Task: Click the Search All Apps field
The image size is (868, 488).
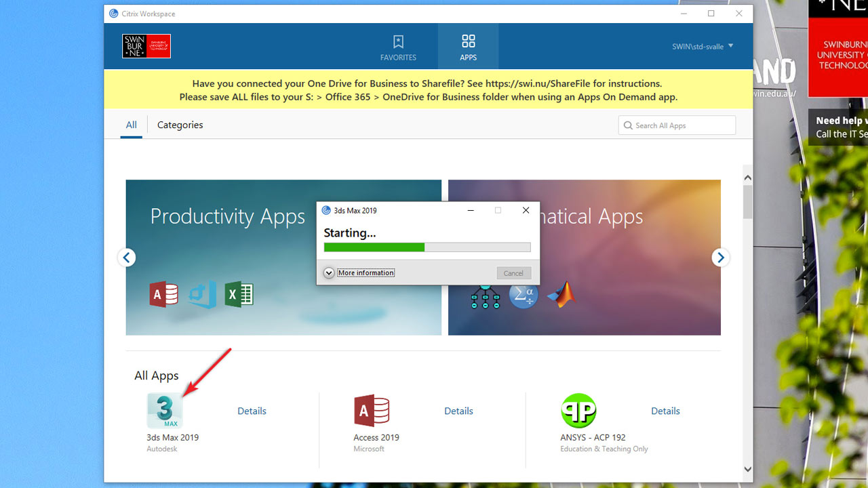Action: pyautogui.click(x=682, y=125)
